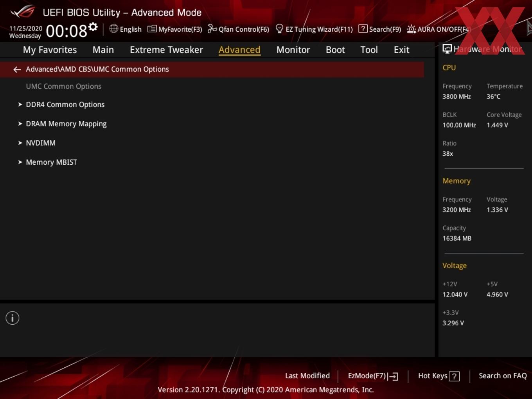This screenshot has width=532, height=399.
Task: Switch to the Main tab
Action: click(103, 50)
